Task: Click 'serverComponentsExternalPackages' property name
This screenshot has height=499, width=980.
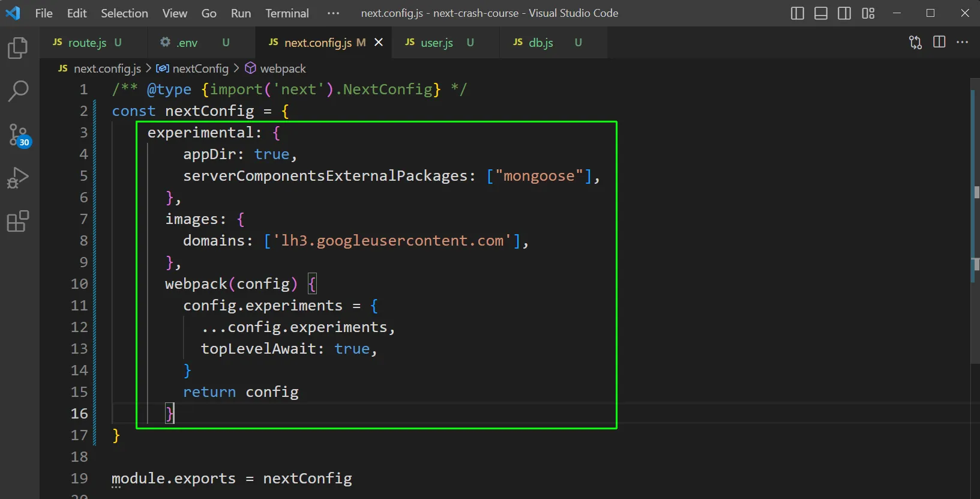Action: (325, 176)
